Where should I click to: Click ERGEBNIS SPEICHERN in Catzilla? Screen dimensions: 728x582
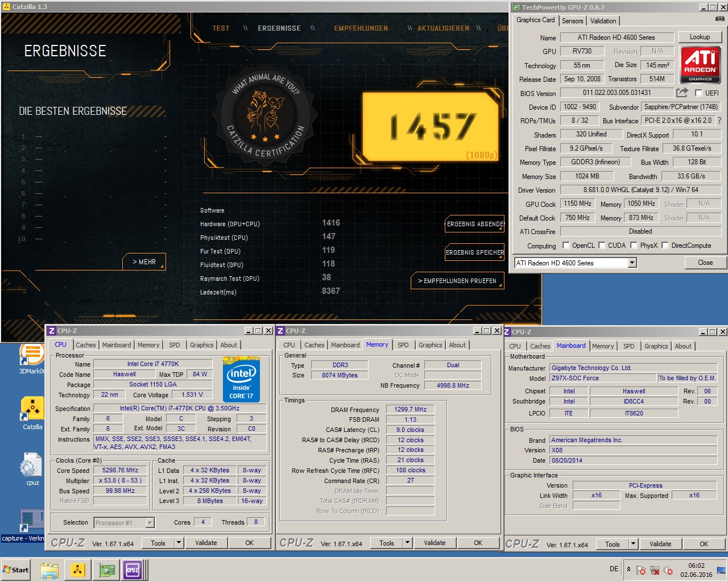[x=475, y=252]
